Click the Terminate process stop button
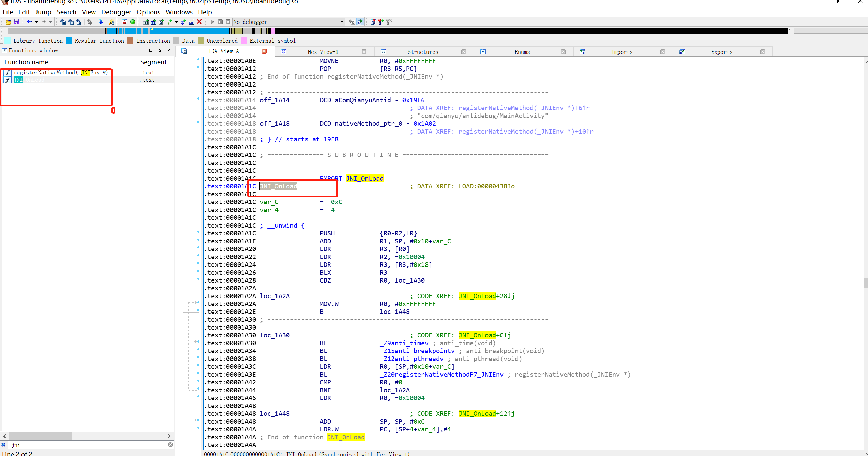The width and height of the screenshot is (868, 456). click(228, 22)
